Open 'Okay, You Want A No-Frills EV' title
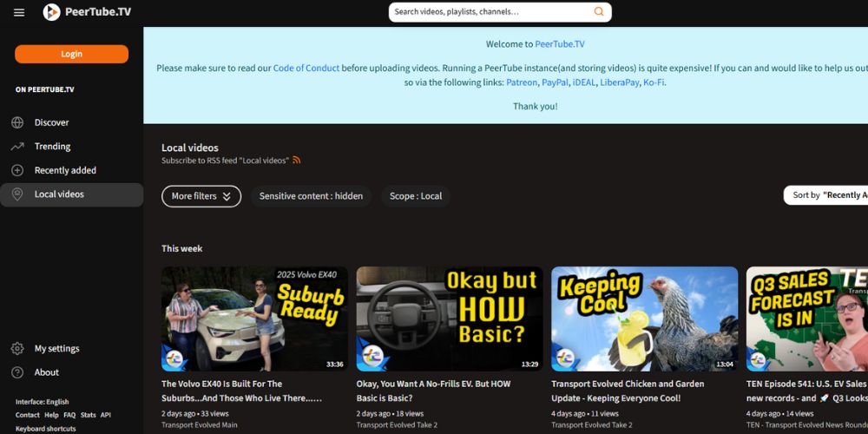This screenshot has height=434, width=868. click(433, 391)
